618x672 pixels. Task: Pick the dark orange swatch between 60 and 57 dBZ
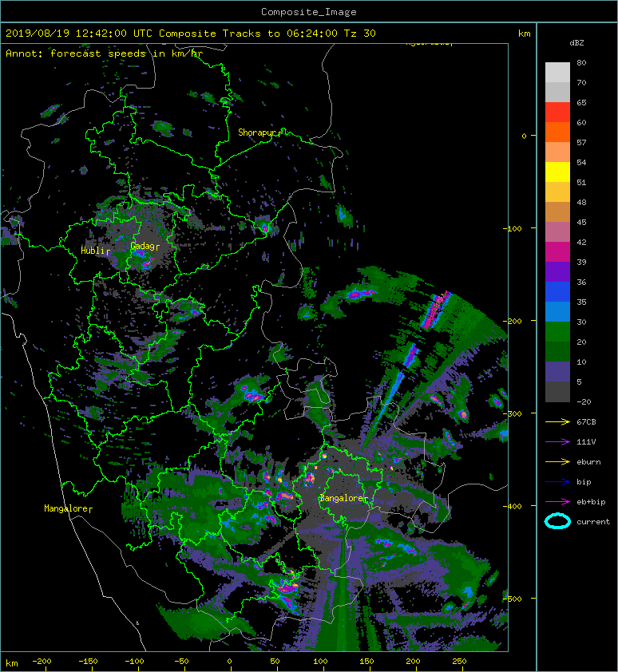(x=557, y=132)
